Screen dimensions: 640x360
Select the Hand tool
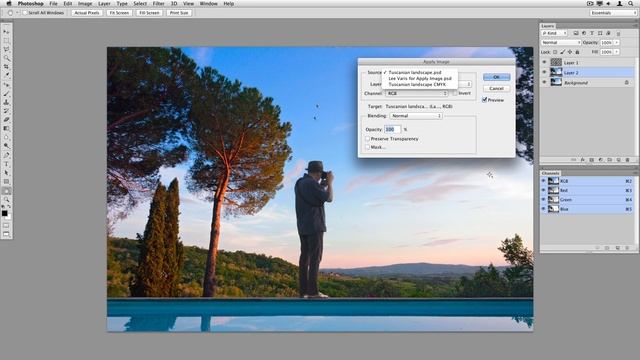(x=7, y=191)
